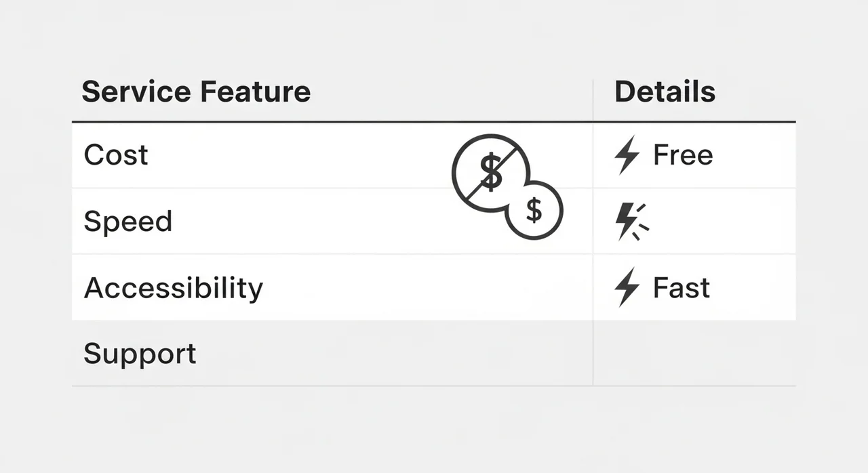Image resolution: width=868 pixels, height=473 pixels.
Task: Click the thick rule beneath the table header
Action: pos(434,123)
